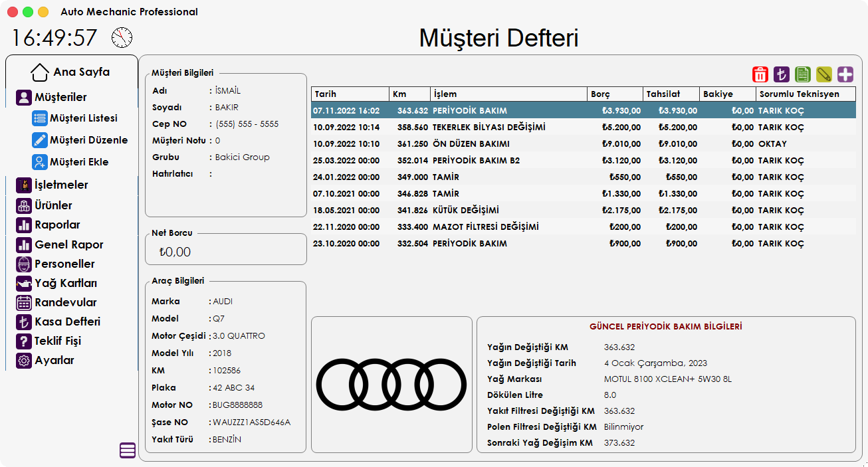Click the Bakiye column header
Screen dimensions: 868x467
coord(728,94)
